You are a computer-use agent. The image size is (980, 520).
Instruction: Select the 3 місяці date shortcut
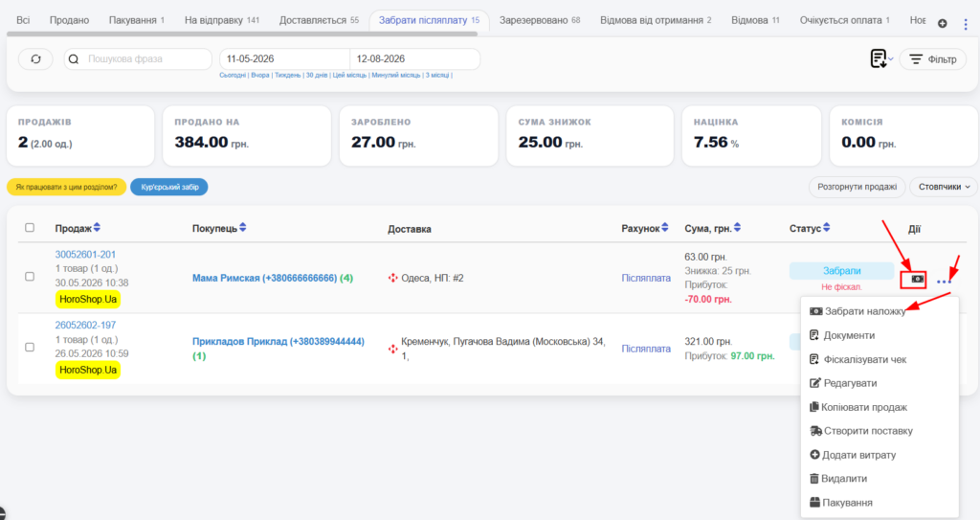click(x=437, y=75)
